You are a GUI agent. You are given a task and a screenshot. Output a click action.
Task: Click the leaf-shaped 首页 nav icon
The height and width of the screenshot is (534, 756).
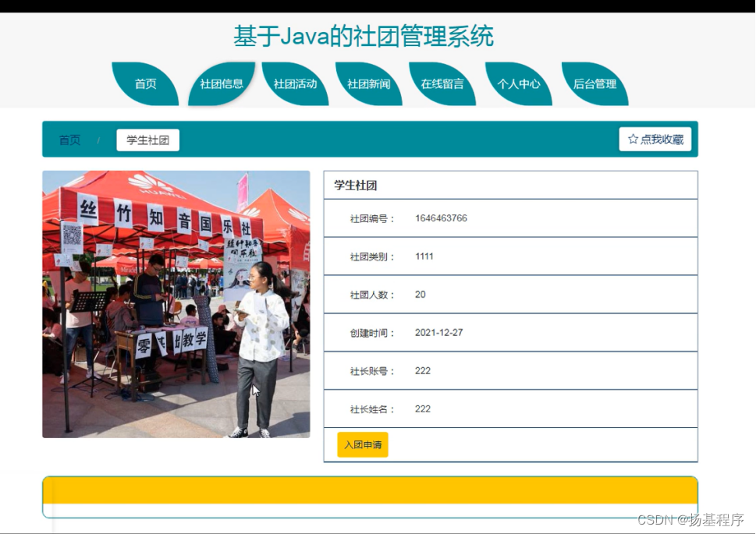click(145, 82)
